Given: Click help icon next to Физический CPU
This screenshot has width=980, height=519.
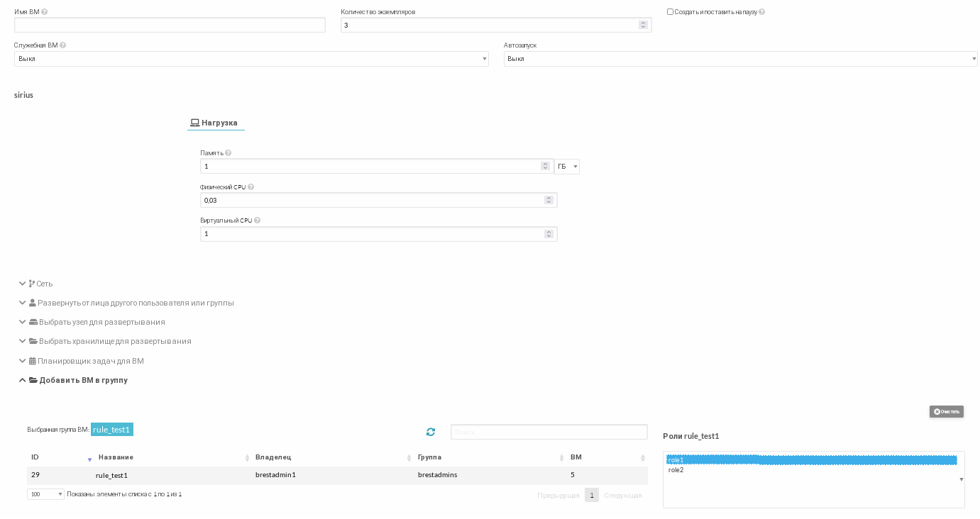Looking at the screenshot, I should (251, 187).
